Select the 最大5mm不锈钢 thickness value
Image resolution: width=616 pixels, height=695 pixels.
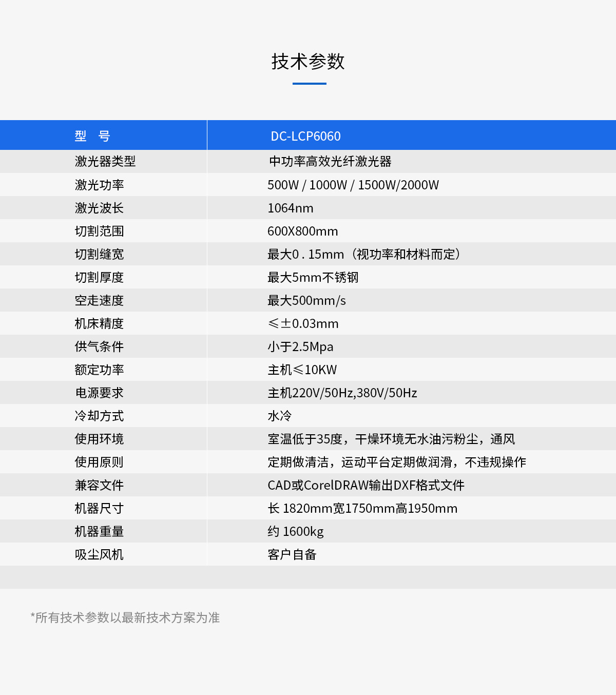click(x=313, y=277)
